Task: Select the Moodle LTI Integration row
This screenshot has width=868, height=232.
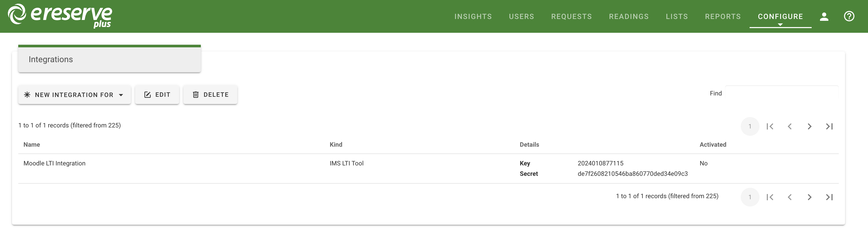Action: 54,163
